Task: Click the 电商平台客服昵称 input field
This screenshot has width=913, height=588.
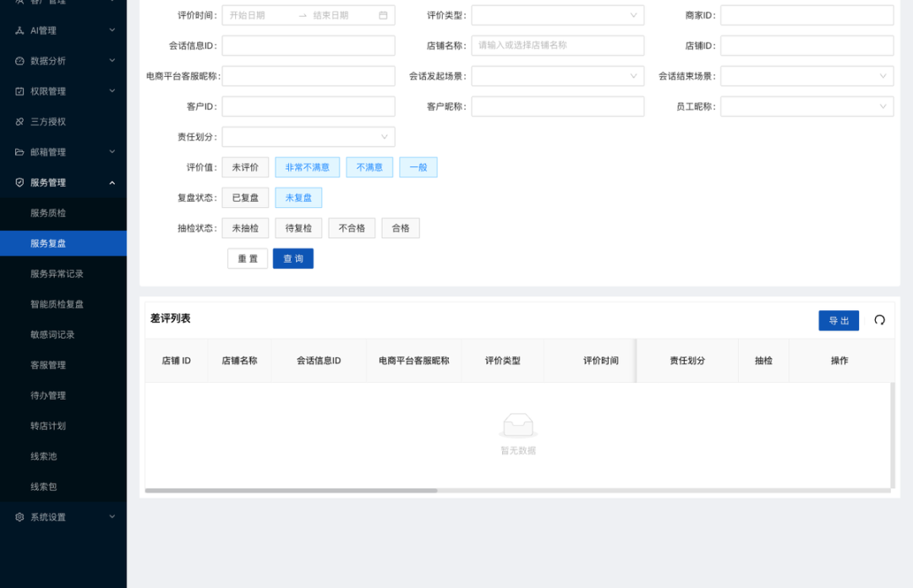Action: pyautogui.click(x=309, y=76)
